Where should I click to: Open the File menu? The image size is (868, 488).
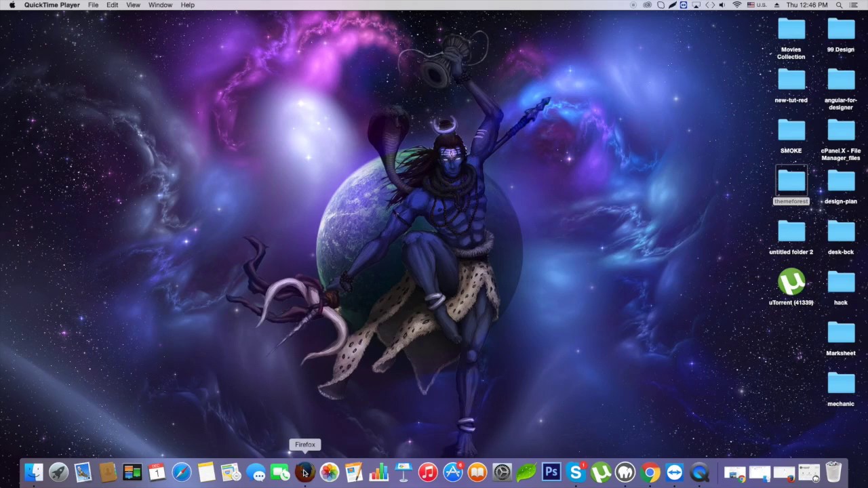(93, 5)
